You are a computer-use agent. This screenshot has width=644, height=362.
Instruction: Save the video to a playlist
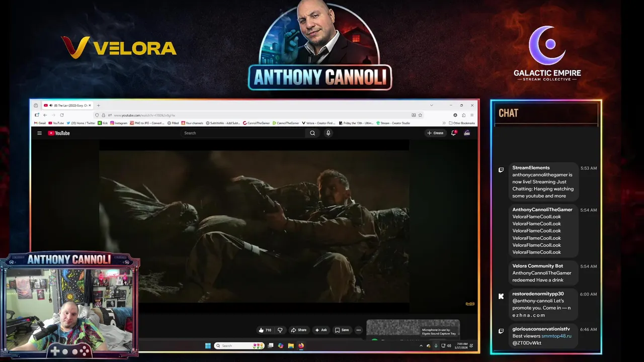coord(342,330)
